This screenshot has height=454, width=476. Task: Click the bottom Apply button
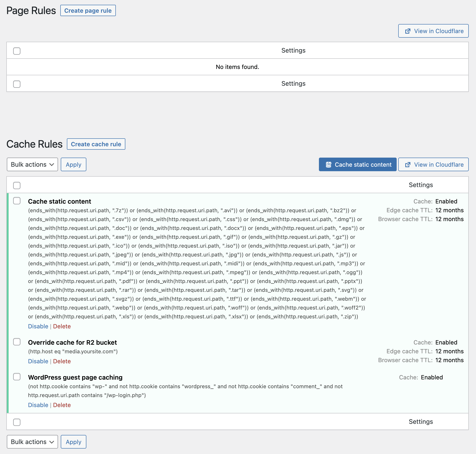(73, 442)
